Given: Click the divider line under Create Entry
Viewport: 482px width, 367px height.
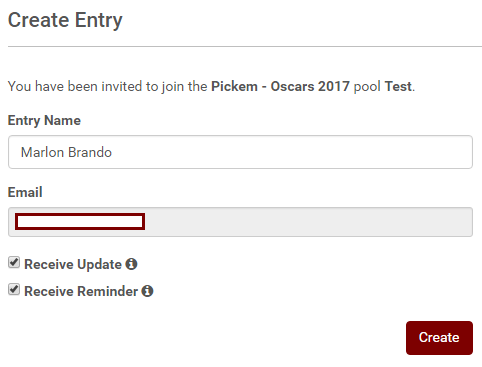Looking at the screenshot, I should coord(245,47).
